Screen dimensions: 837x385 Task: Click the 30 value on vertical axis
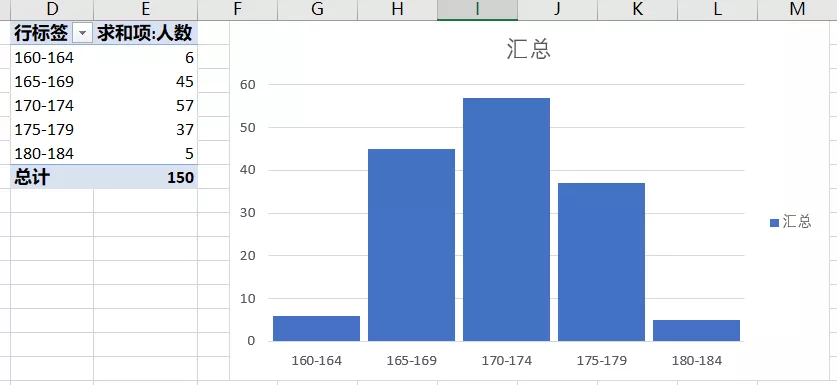click(x=248, y=213)
